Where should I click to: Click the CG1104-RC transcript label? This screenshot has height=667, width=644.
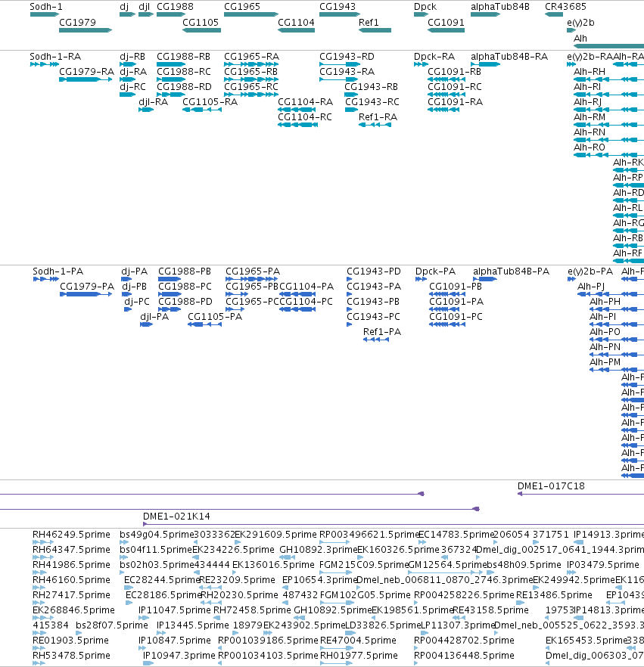(x=305, y=117)
